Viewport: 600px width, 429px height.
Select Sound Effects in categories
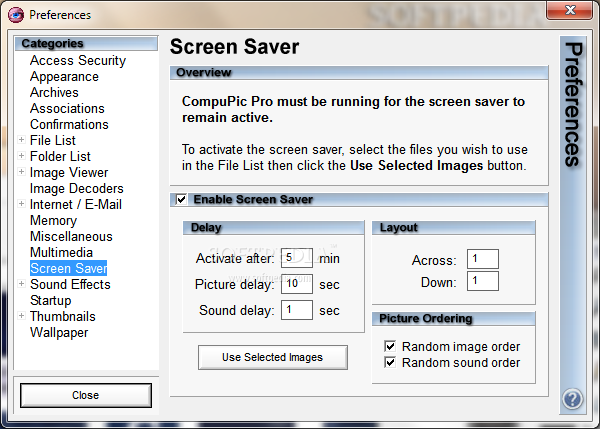point(70,284)
